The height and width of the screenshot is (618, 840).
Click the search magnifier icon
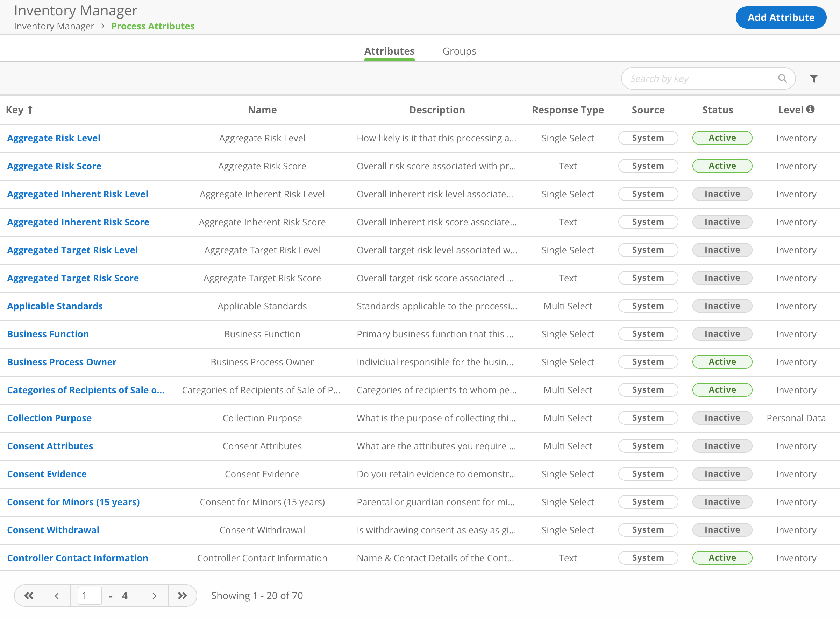[x=782, y=78]
